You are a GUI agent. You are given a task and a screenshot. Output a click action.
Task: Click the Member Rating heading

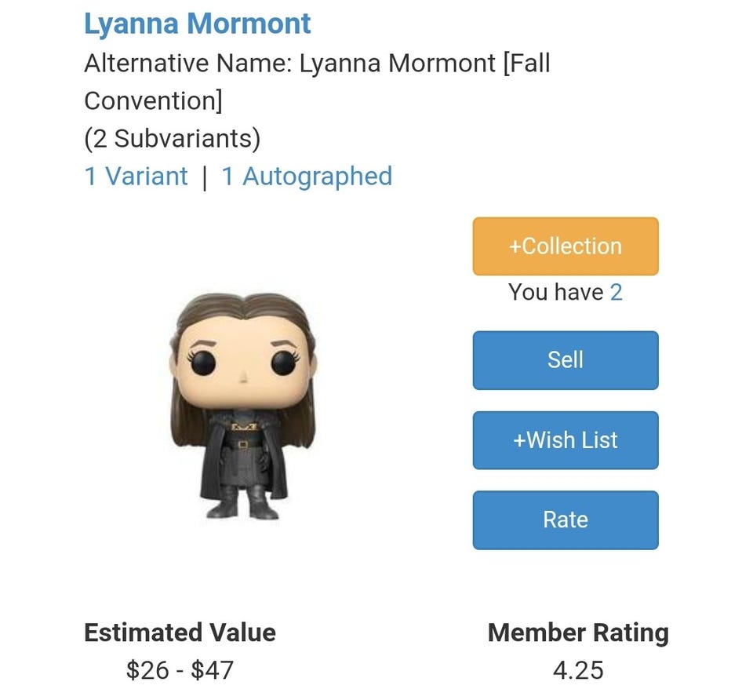[578, 633]
